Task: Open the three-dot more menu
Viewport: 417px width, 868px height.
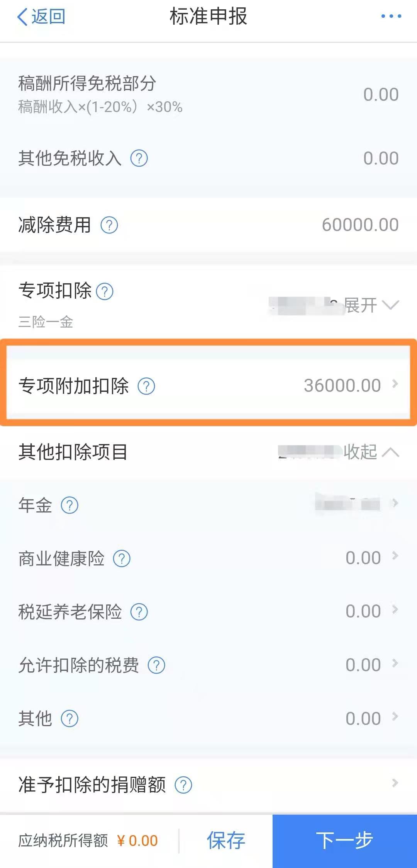Action: (x=391, y=16)
